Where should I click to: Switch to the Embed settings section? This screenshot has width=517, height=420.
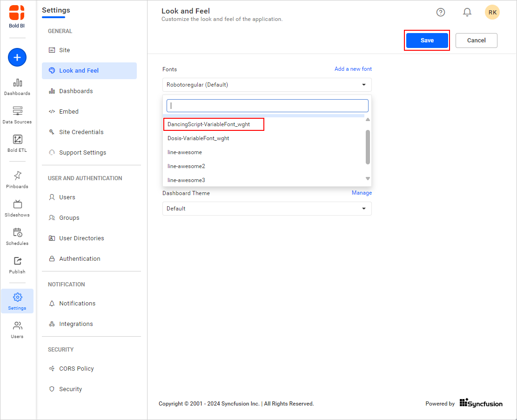coord(68,111)
